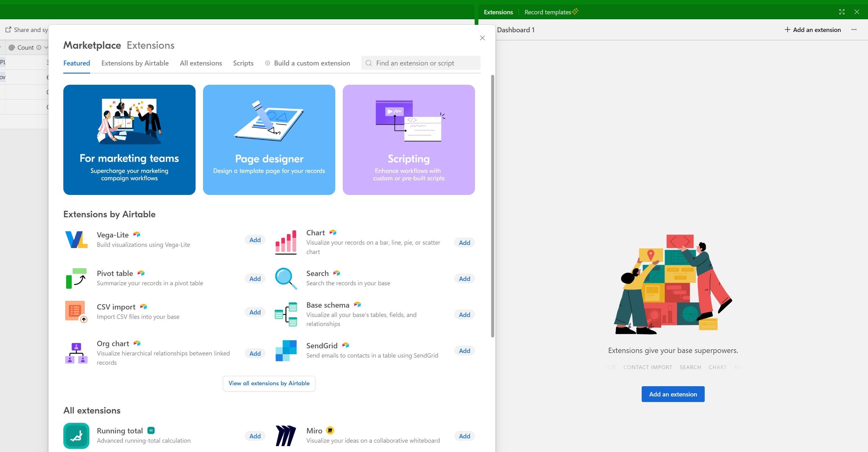The height and width of the screenshot is (452, 868).
Task: Add the CSV import extension
Action: click(255, 312)
